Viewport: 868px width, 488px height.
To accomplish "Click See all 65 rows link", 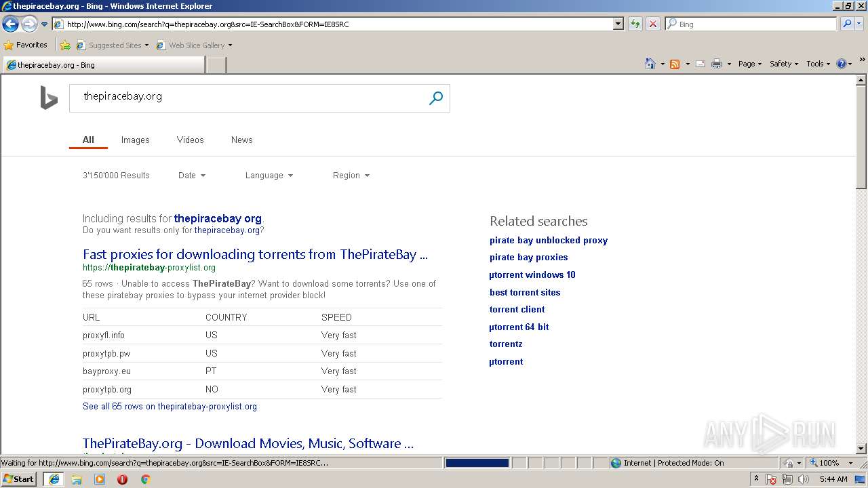I will (170, 407).
